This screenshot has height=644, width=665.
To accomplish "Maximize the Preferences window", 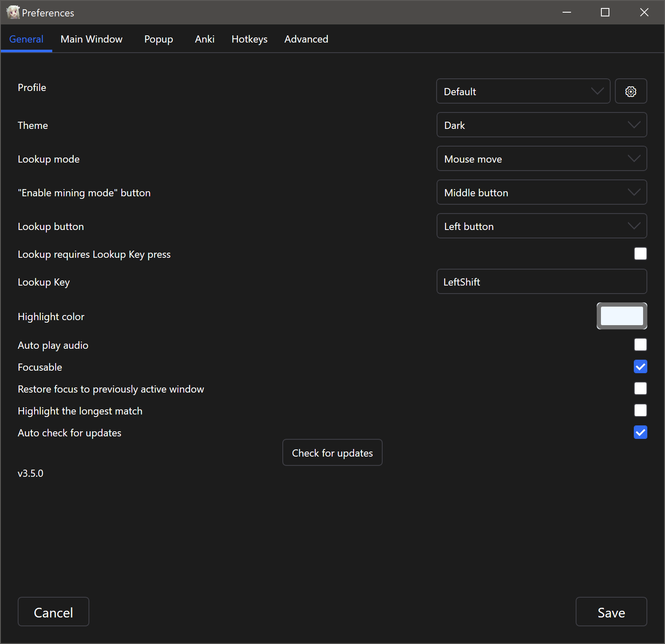I will click(605, 13).
